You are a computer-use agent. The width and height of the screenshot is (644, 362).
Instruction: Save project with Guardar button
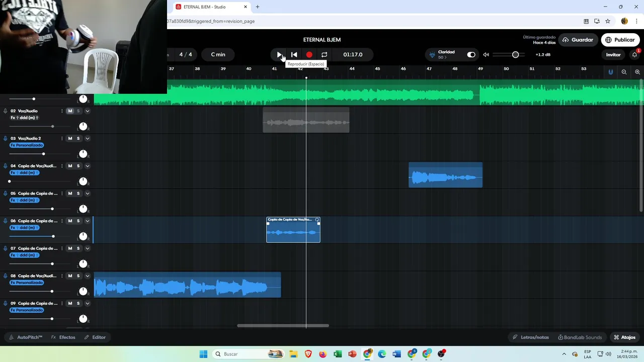(x=578, y=40)
